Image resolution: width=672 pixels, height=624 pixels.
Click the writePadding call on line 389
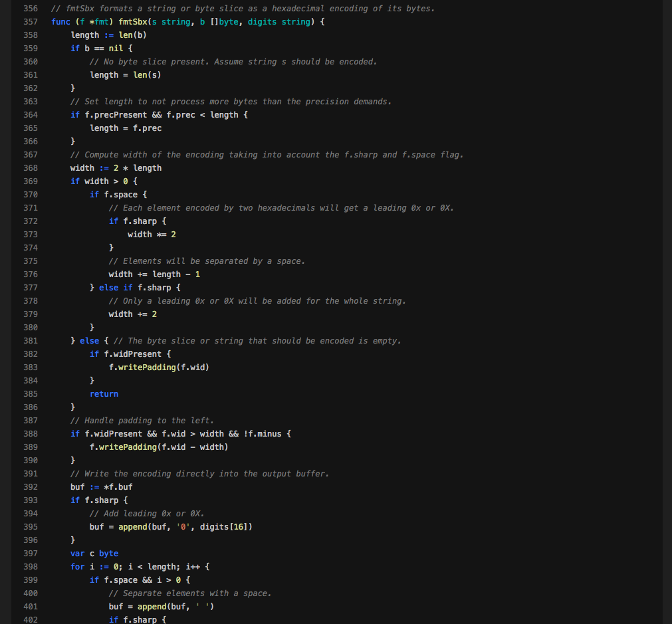[x=126, y=447]
